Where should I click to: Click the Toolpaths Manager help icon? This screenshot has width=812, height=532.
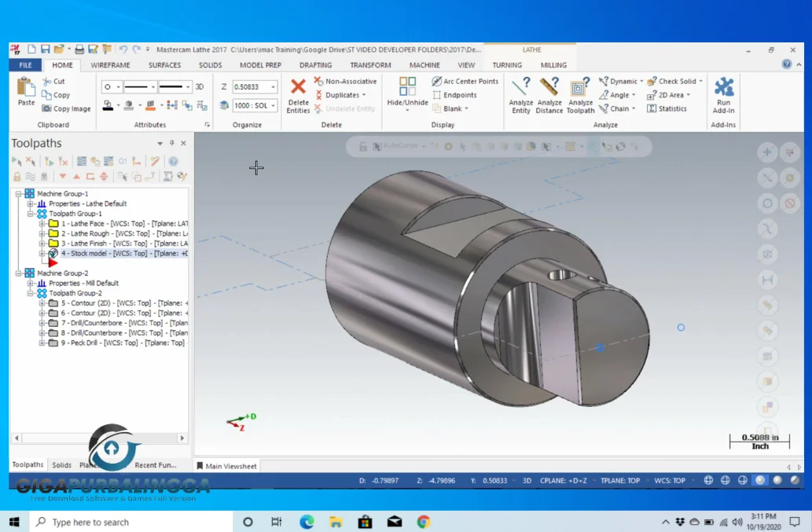pos(173,161)
